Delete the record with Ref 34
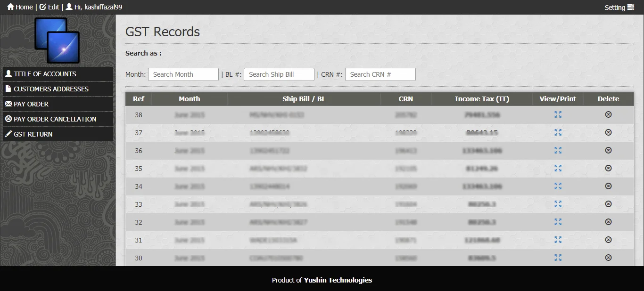 point(608,186)
